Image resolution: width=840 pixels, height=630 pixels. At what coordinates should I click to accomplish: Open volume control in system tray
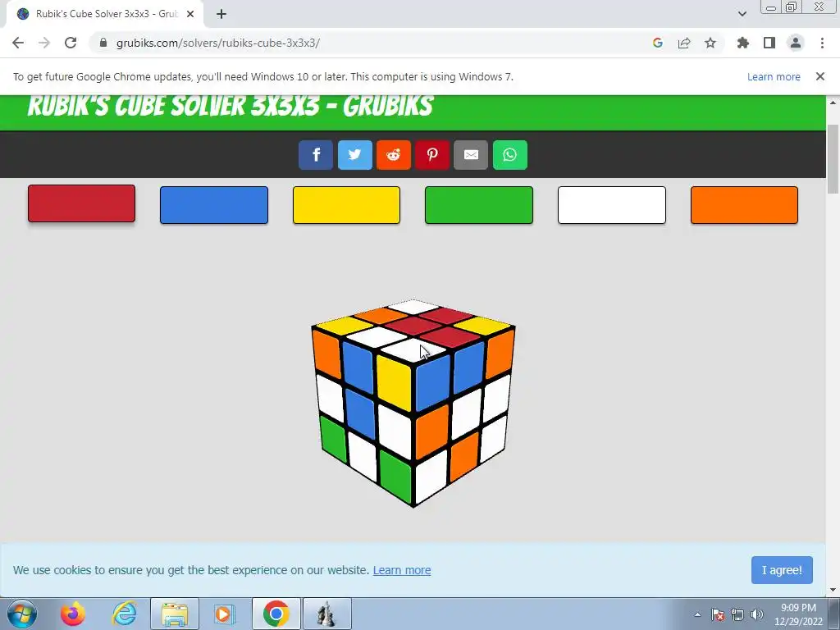pos(757,614)
